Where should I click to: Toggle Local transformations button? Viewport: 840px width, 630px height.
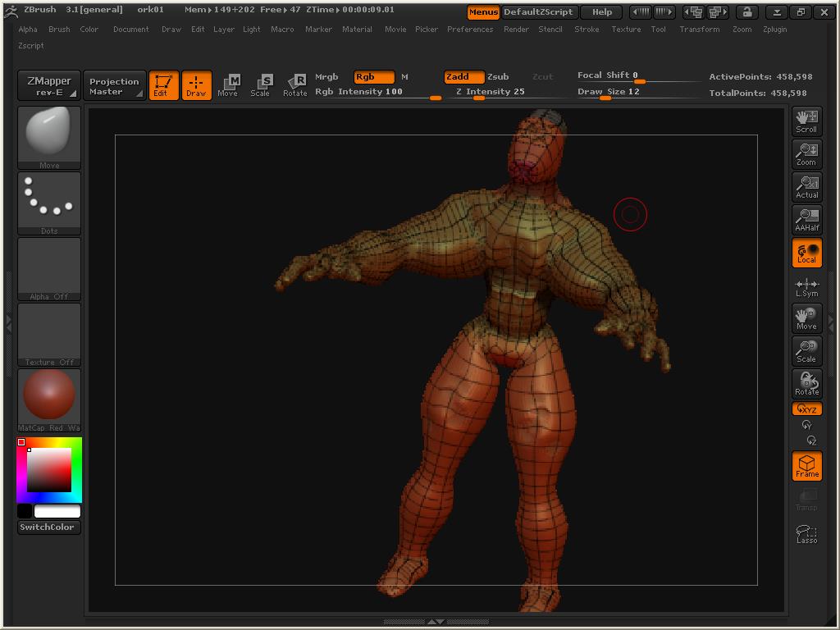807,253
